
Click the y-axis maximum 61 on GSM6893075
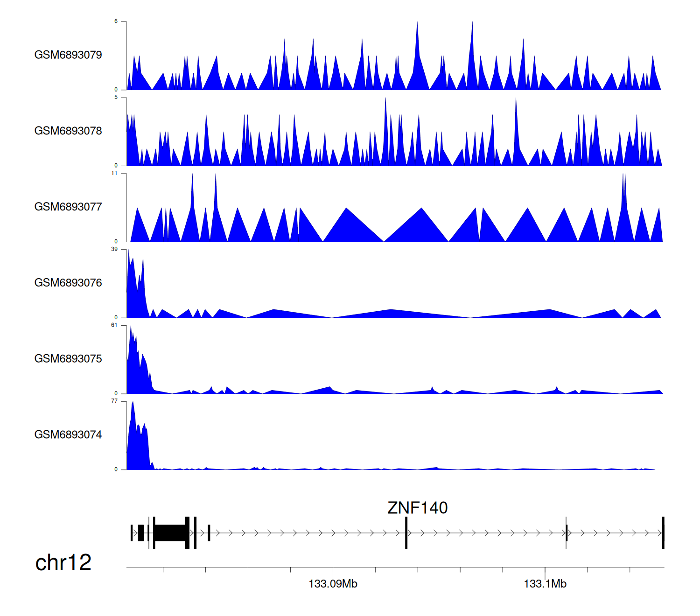(114, 325)
